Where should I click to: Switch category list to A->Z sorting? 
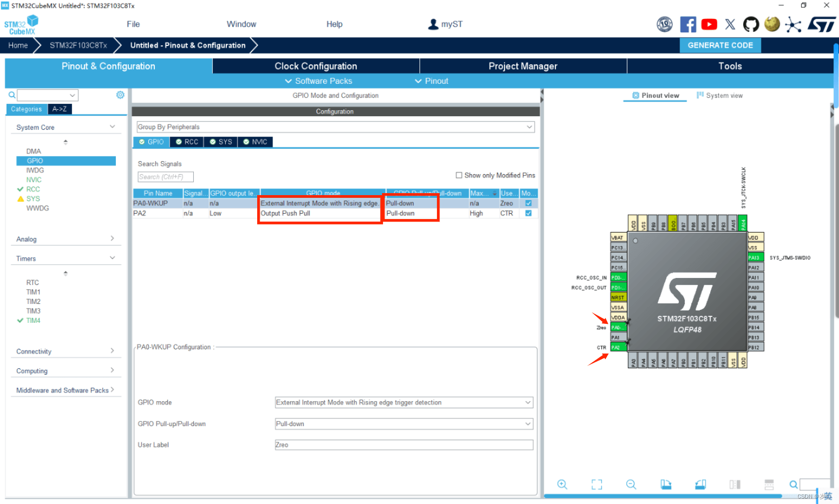pyautogui.click(x=59, y=109)
